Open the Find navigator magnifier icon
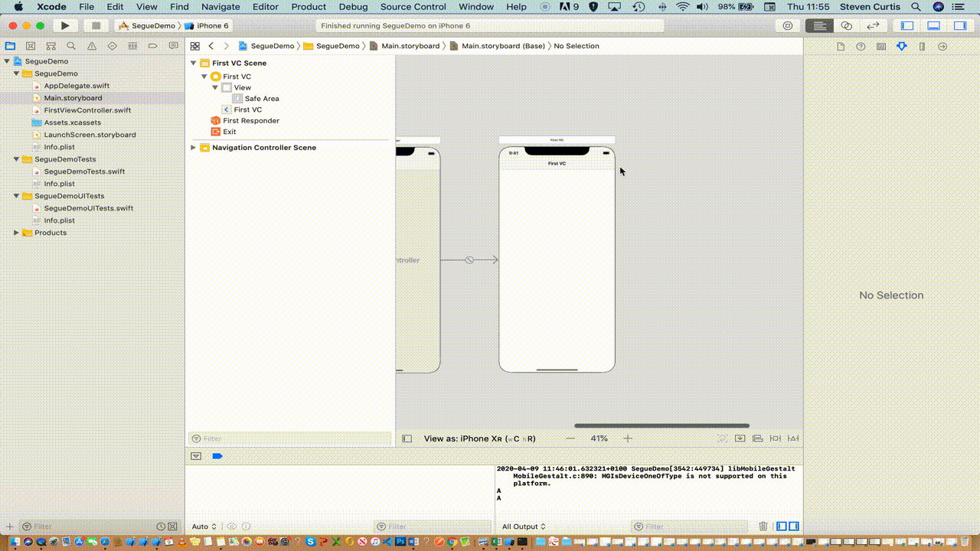This screenshot has height=551, width=980. coord(71,46)
